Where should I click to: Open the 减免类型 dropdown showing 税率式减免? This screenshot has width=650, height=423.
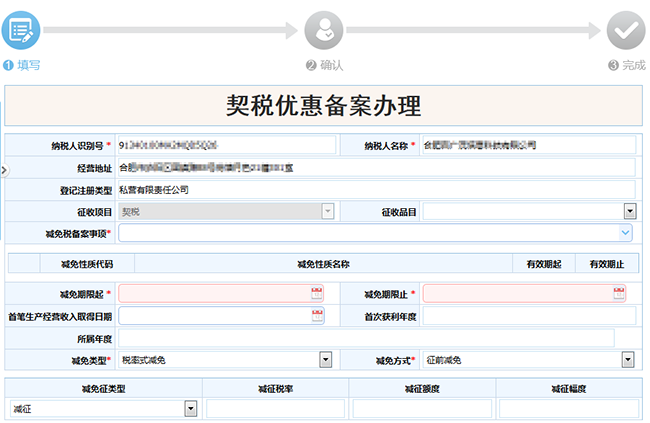point(325,359)
